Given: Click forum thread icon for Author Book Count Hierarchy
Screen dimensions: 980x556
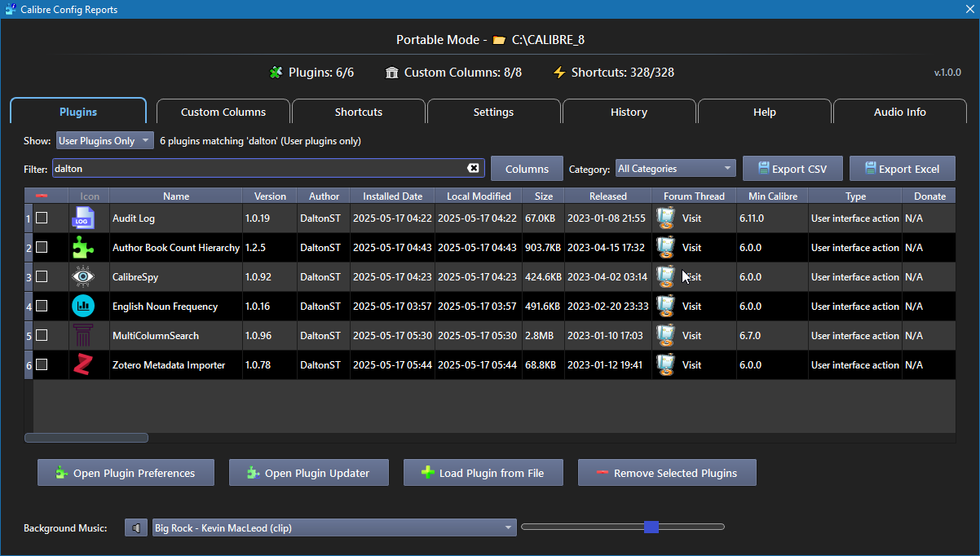Looking at the screenshot, I should pyautogui.click(x=666, y=247).
